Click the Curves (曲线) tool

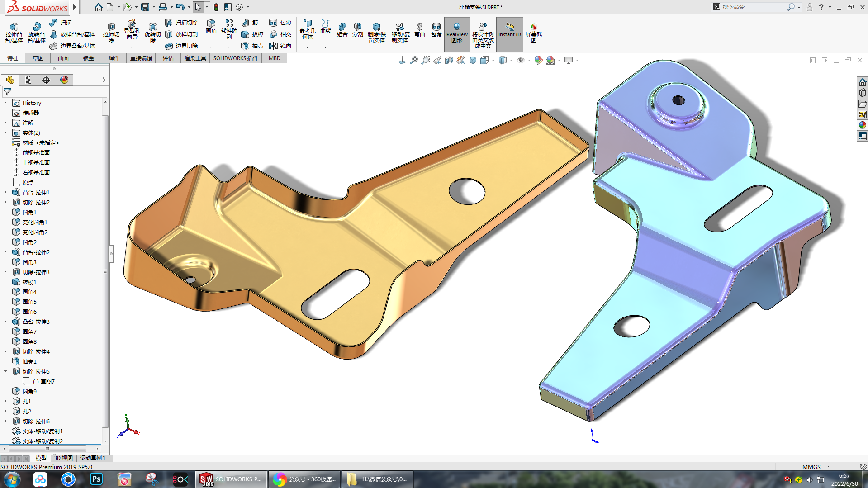326,27
